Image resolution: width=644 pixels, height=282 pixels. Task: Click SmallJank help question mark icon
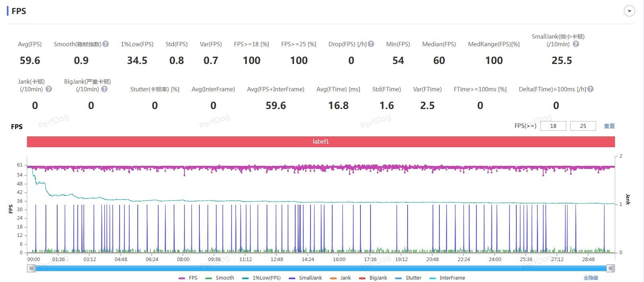(x=576, y=44)
